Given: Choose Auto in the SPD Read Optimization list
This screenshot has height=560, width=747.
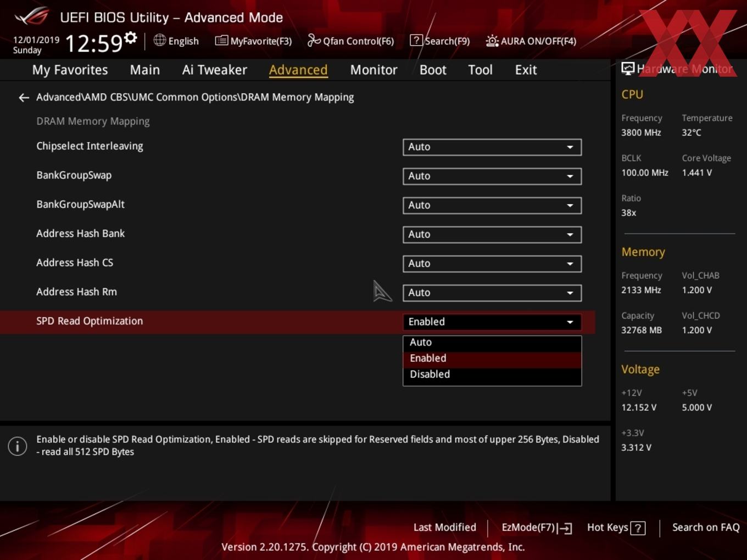Looking at the screenshot, I should (492, 342).
